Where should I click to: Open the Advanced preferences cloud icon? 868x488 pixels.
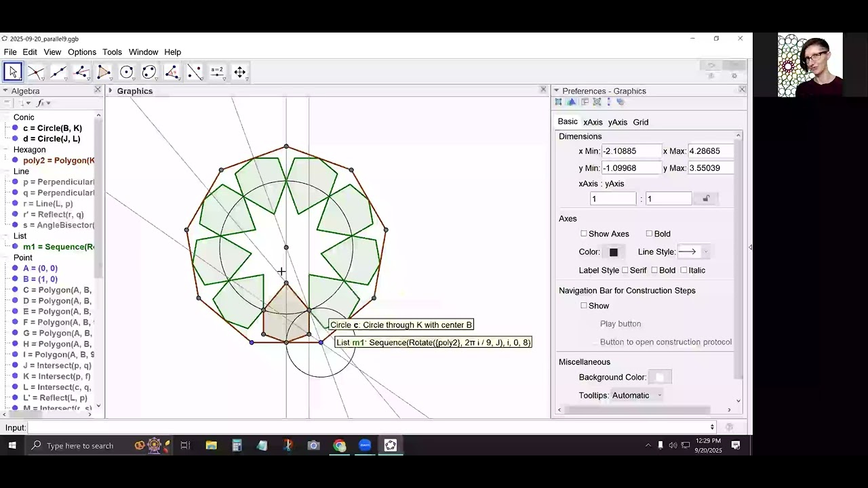coord(620,102)
